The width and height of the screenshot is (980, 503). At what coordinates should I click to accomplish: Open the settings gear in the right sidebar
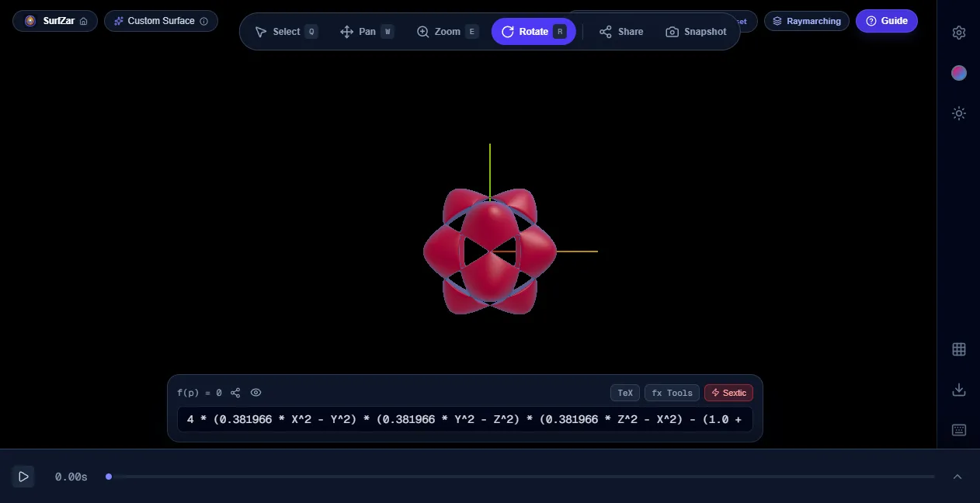(x=959, y=33)
